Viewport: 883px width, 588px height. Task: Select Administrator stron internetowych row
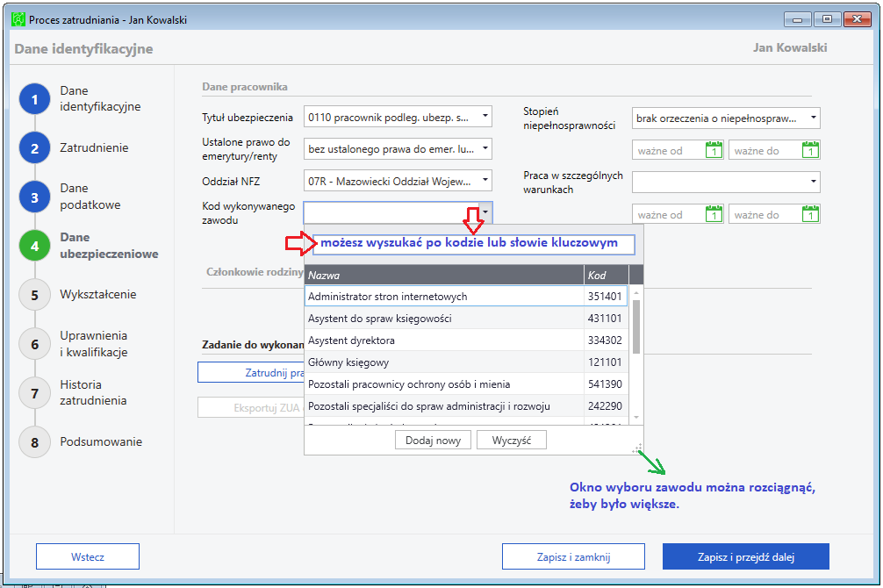coord(466,297)
